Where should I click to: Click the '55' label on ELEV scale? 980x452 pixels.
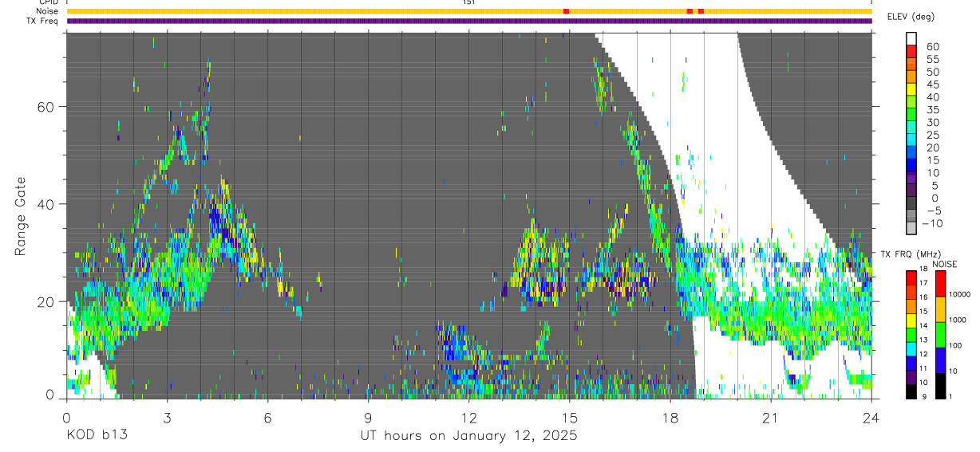[x=933, y=59]
